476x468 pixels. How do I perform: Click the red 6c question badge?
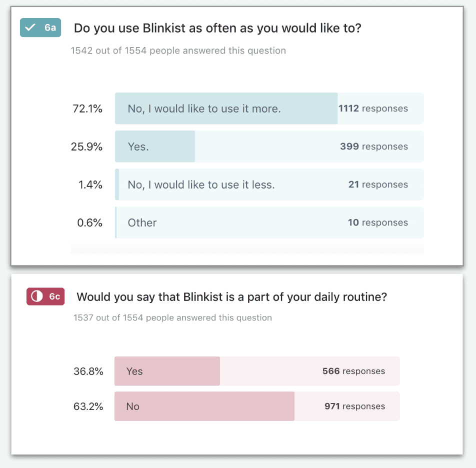click(x=45, y=296)
